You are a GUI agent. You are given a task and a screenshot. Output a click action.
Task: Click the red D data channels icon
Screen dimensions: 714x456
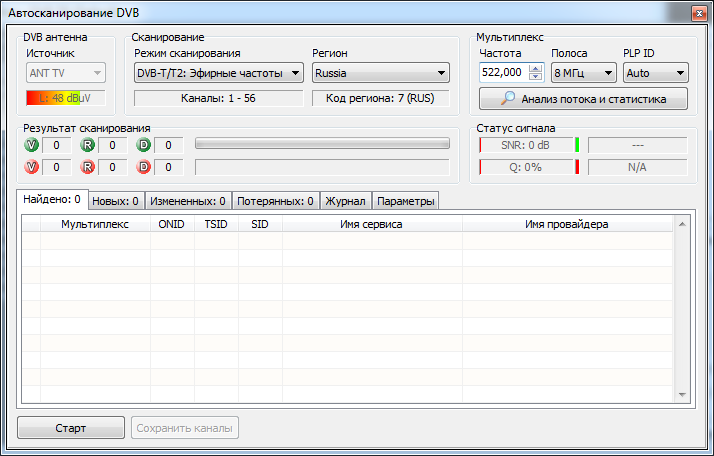coord(145,167)
